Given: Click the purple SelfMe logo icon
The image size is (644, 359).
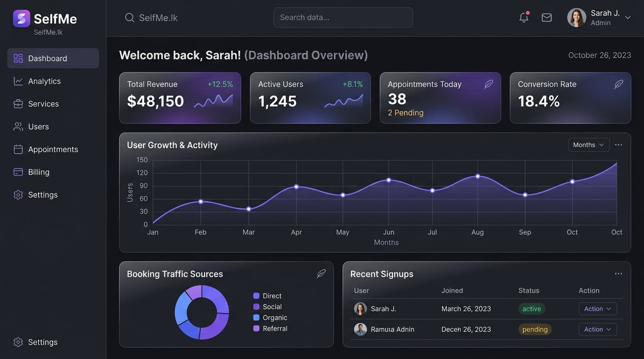Looking at the screenshot, I should (22, 19).
